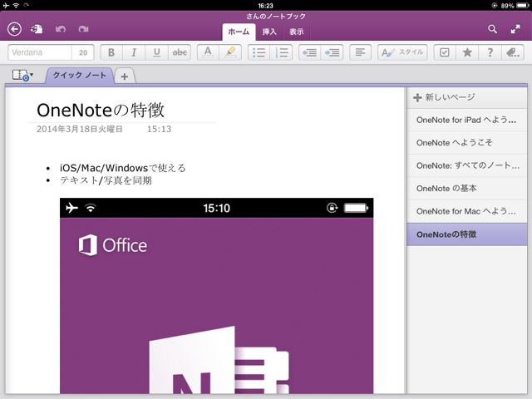Tap the page time 15:13
The height and width of the screenshot is (399, 532).
(159, 130)
